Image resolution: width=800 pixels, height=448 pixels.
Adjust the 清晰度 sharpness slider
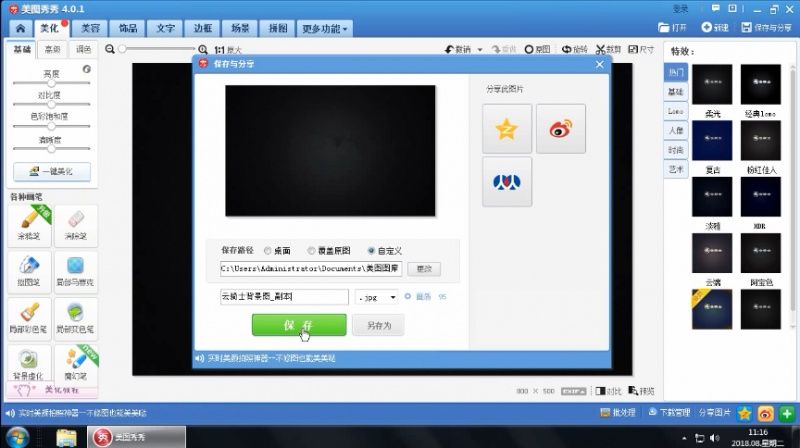point(51,148)
